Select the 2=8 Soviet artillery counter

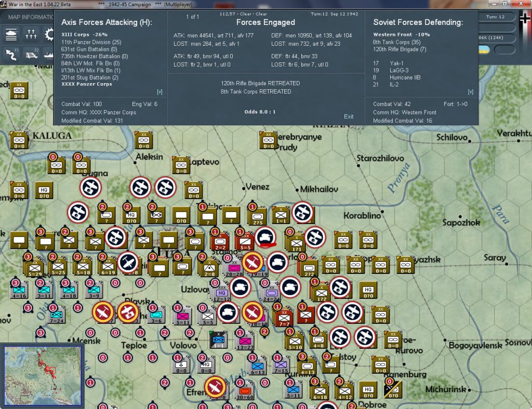pos(209,267)
